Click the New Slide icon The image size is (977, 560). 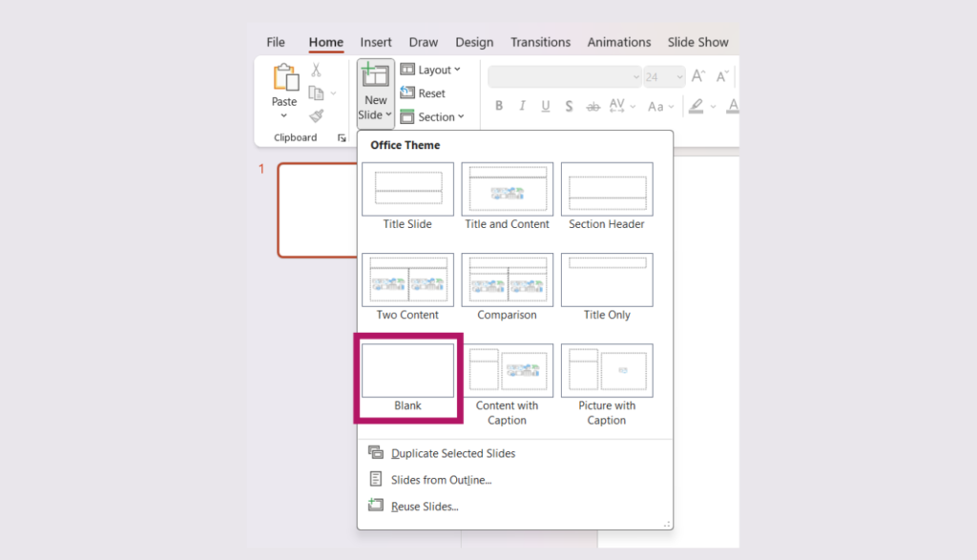point(375,76)
